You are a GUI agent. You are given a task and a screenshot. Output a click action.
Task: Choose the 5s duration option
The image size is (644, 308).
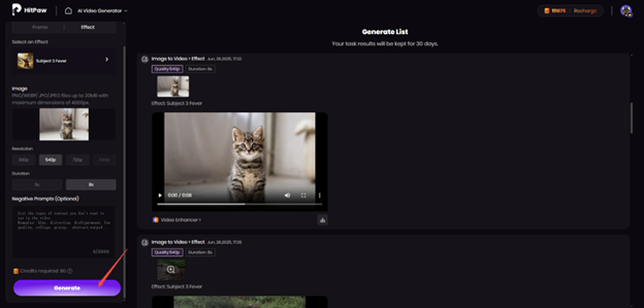pos(37,184)
